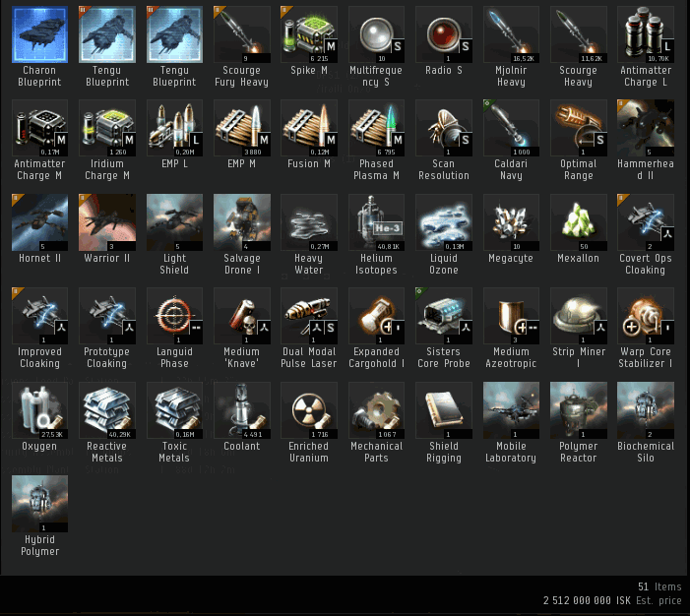690x616 pixels.
Task: Click the Hammerhead II drone icon
Action: (646, 128)
